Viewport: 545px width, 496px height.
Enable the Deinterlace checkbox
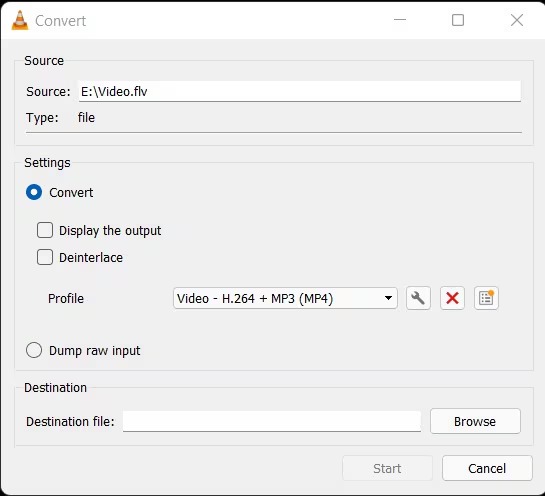click(x=45, y=257)
